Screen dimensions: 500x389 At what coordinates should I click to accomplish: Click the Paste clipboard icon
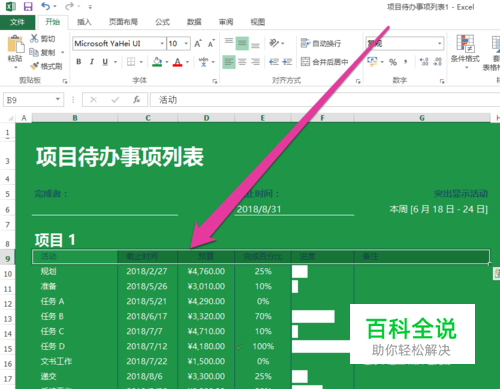(15, 44)
